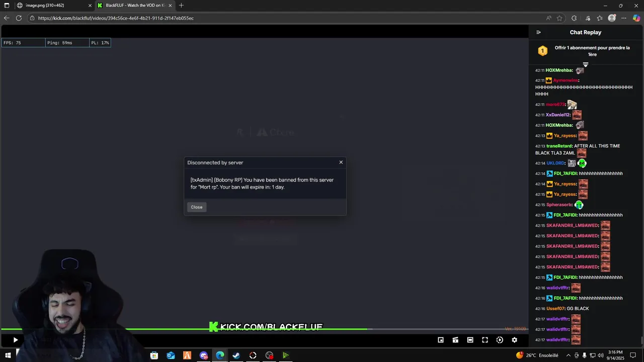644x362 pixels.
Task: Open weather widget 26°C Ensoleillé
Action: point(537,355)
